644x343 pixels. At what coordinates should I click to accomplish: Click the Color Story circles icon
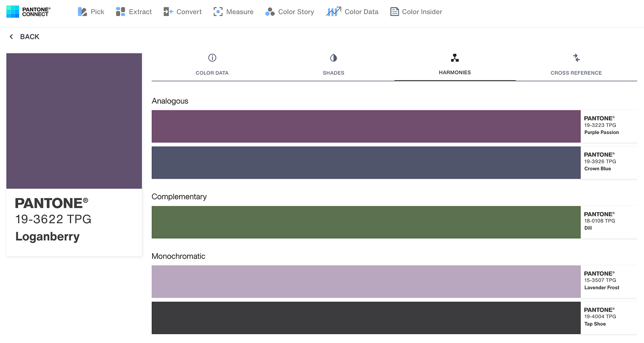click(270, 12)
